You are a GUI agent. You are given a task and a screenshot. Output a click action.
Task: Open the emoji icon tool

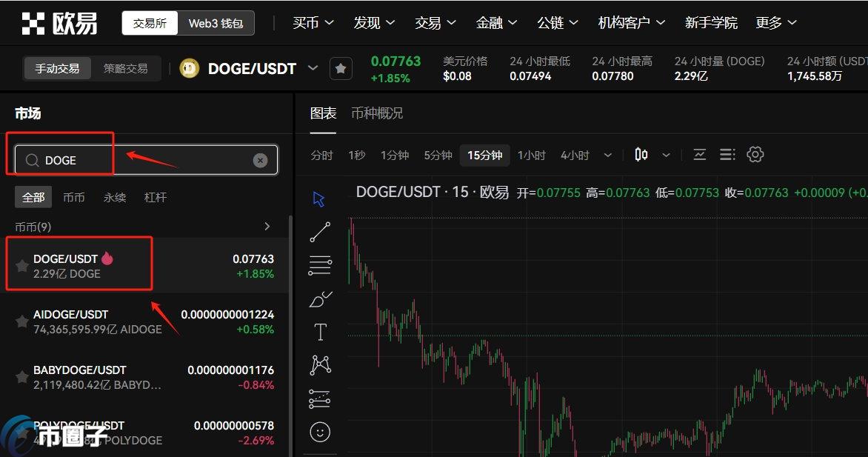(320, 432)
